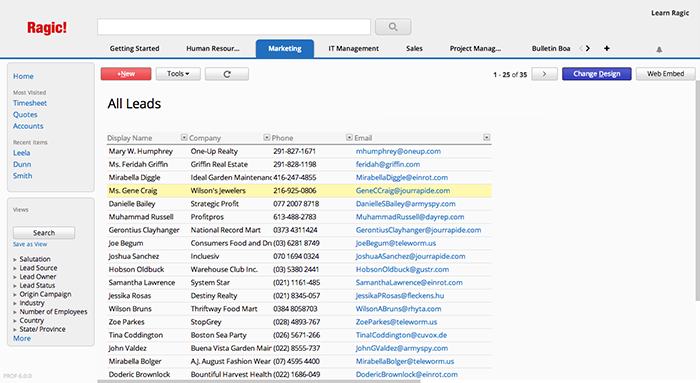This screenshot has width=700, height=383.
Task: Go to next page arrow button
Action: click(x=544, y=74)
